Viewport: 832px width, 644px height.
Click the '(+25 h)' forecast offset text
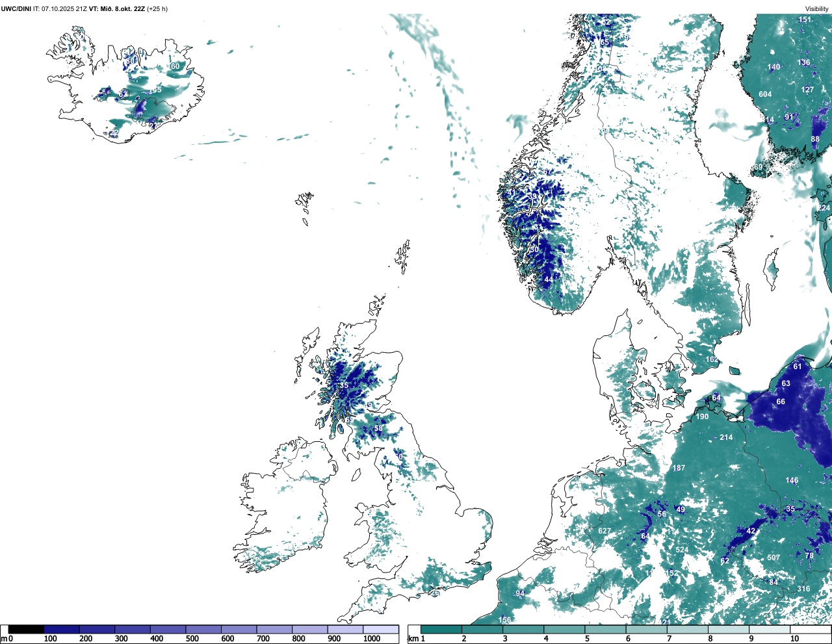pyautogui.click(x=157, y=9)
